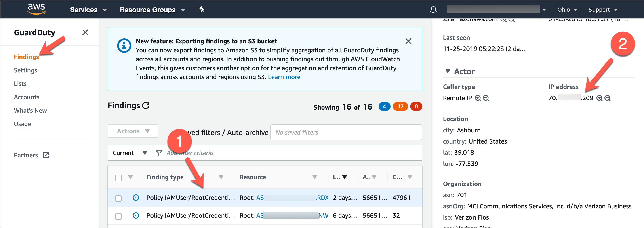This screenshot has width=644, height=228.
Task: Open the select-all checkbox dropdown arrow
Action: [130, 177]
